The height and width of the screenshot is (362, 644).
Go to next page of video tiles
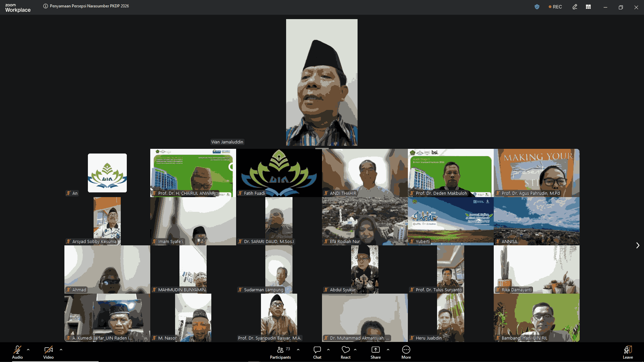click(638, 245)
